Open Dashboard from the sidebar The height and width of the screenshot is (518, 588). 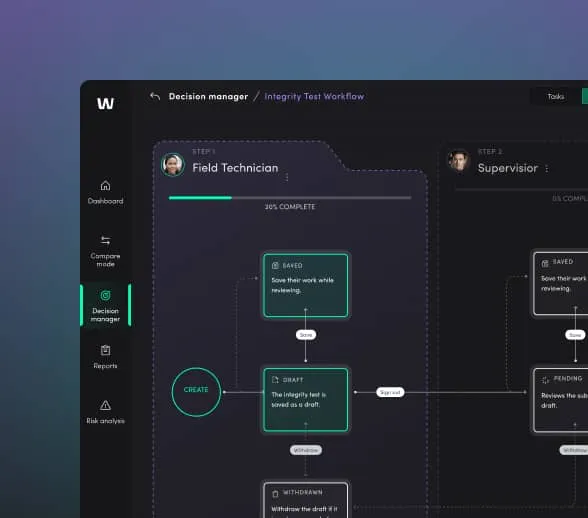click(105, 192)
